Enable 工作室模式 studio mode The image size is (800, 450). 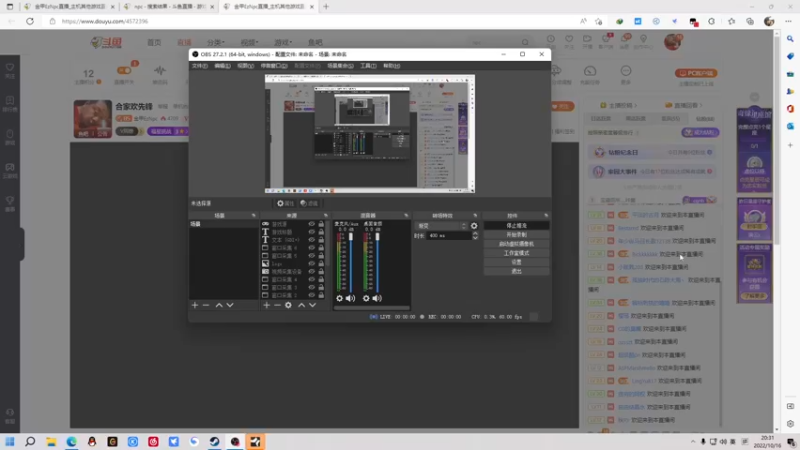coord(516,253)
